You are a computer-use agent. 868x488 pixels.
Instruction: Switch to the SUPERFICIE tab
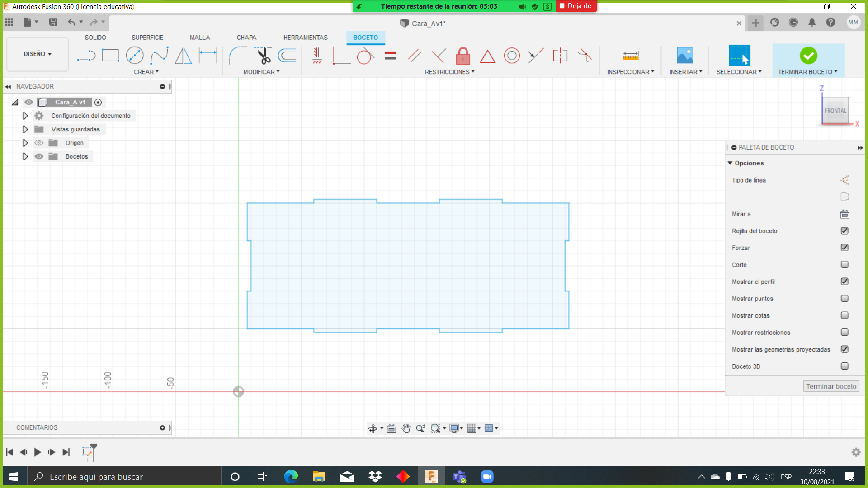147,38
